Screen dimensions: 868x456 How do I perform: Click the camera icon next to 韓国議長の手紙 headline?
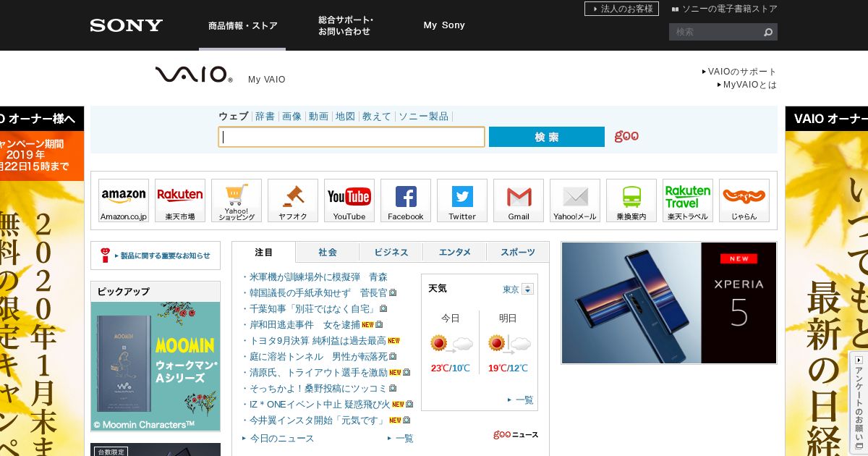point(393,292)
